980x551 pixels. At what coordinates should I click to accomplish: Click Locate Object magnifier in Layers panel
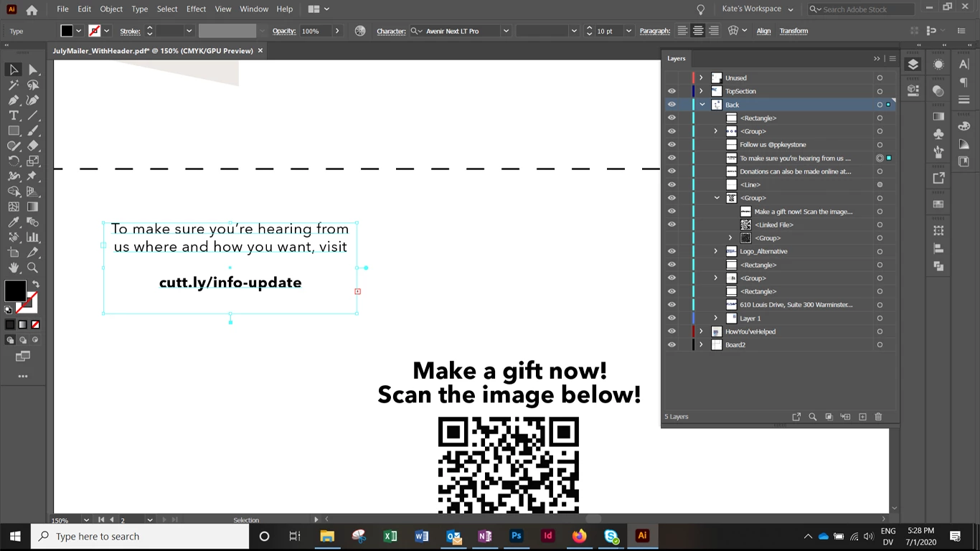[x=813, y=417]
